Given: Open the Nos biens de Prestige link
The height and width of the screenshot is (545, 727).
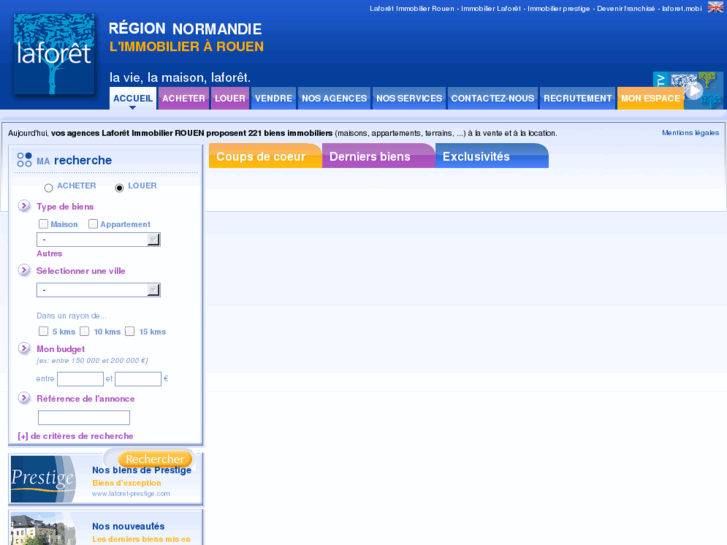Looking at the screenshot, I should (141, 470).
